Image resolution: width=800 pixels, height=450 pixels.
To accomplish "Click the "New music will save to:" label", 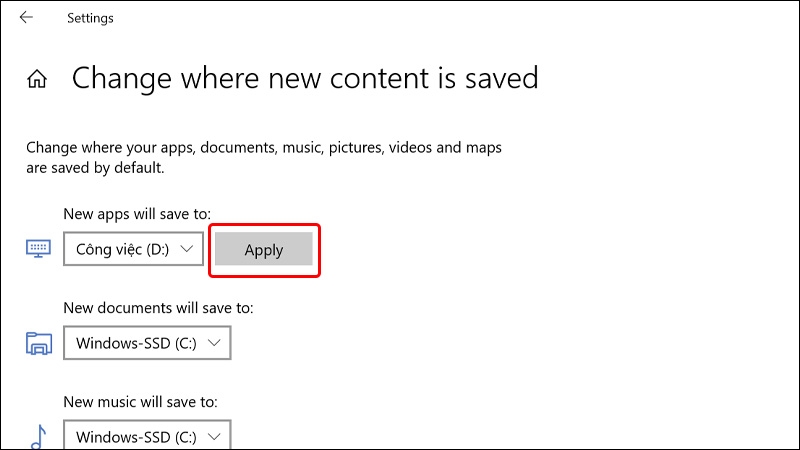I will 140,402.
